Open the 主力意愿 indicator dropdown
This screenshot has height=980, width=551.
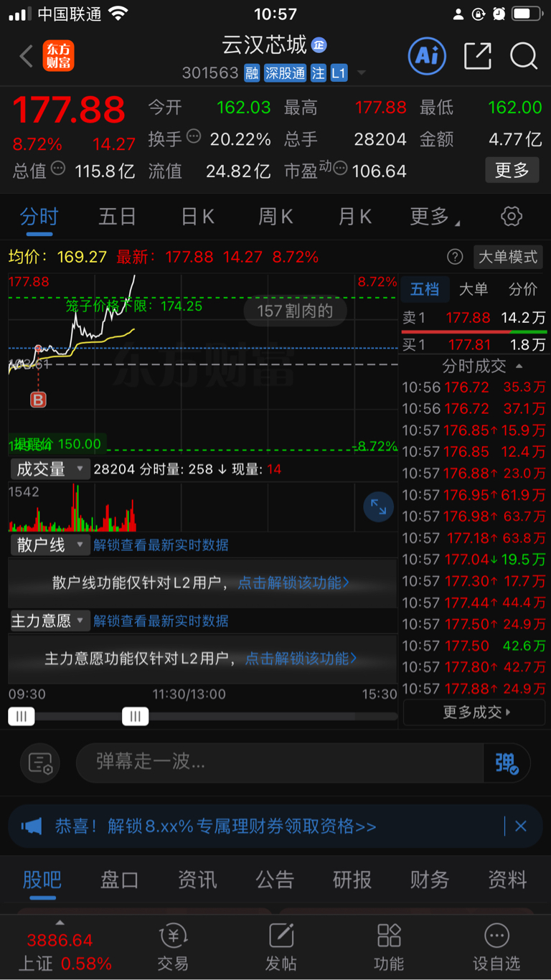click(49, 621)
